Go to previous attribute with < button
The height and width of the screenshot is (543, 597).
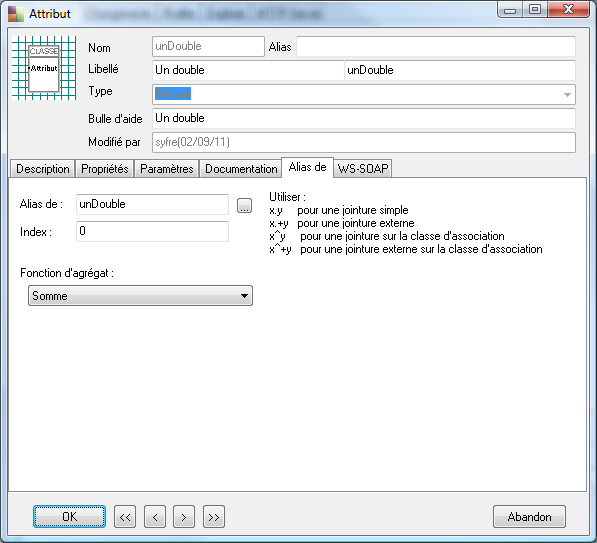155,517
